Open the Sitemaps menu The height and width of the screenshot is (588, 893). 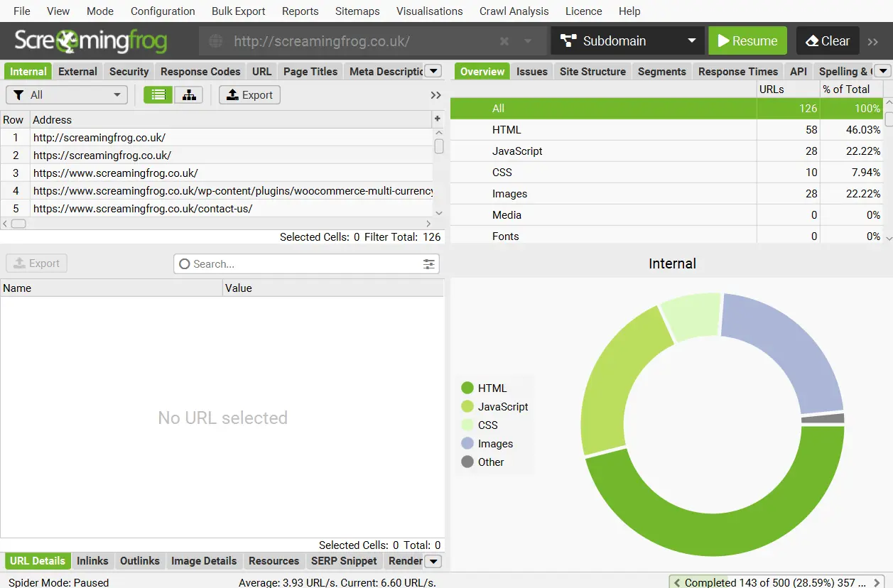click(x=357, y=11)
